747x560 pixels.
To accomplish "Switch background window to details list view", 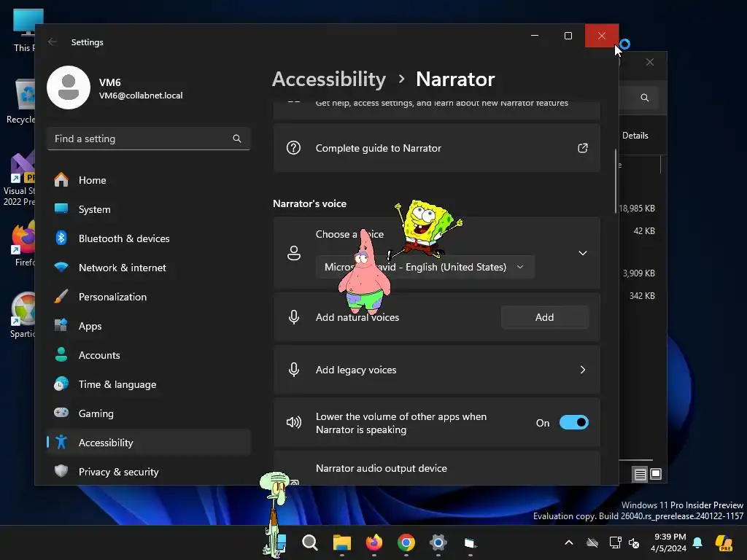I will (x=640, y=474).
